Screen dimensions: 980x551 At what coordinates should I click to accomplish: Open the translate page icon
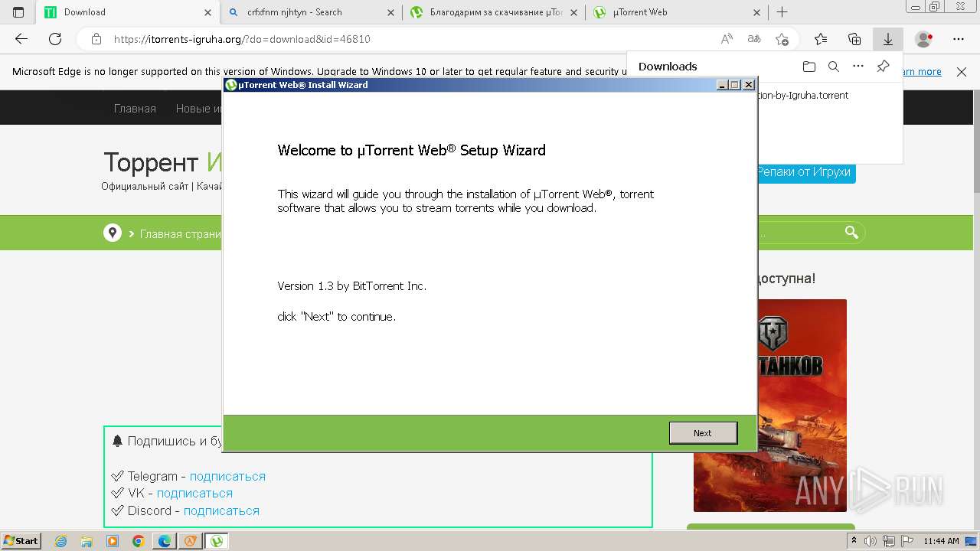(754, 39)
